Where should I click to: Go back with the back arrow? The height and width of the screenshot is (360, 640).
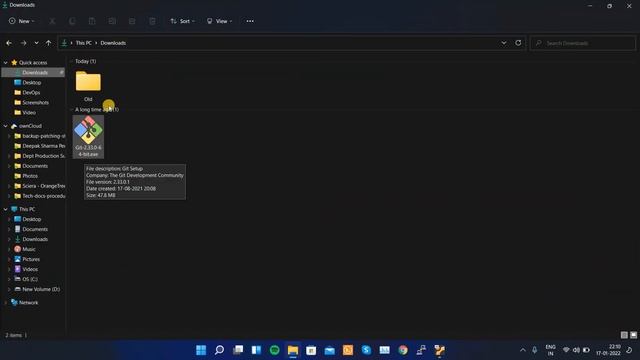tap(9, 43)
